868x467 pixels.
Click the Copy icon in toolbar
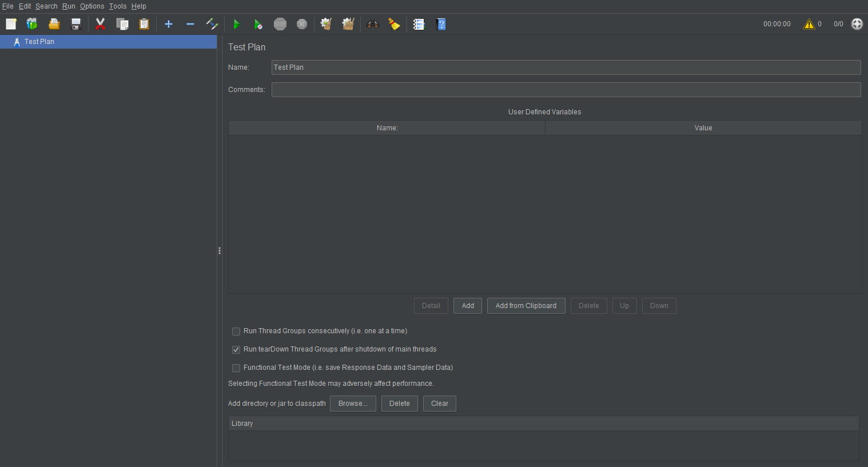(122, 24)
